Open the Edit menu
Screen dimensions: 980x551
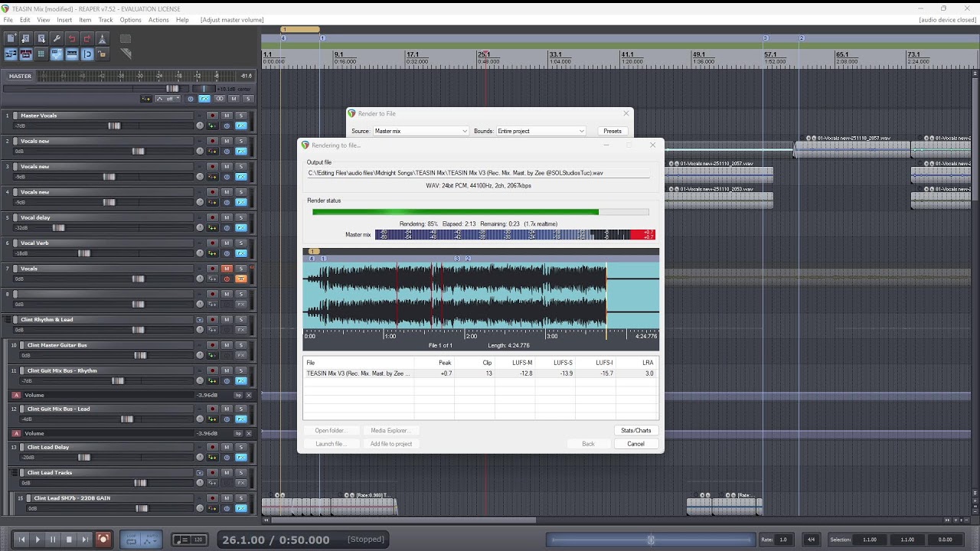25,20
